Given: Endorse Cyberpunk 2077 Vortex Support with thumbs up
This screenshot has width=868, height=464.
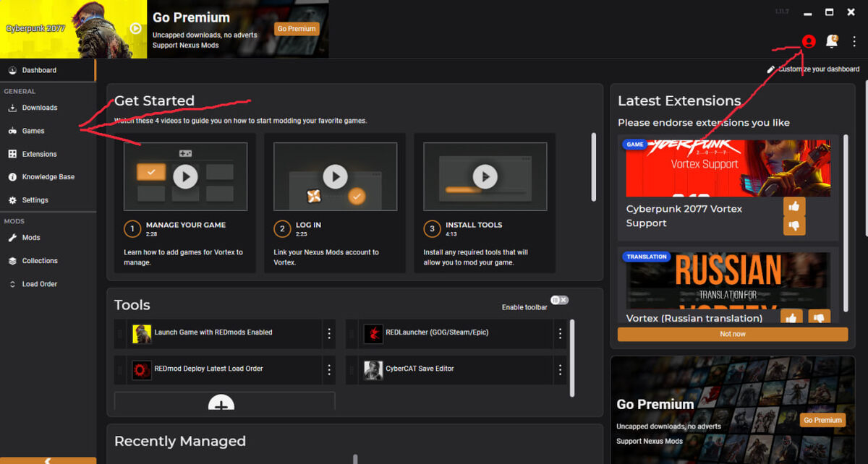Looking at the screenshot, I should (x=794, y=207).
